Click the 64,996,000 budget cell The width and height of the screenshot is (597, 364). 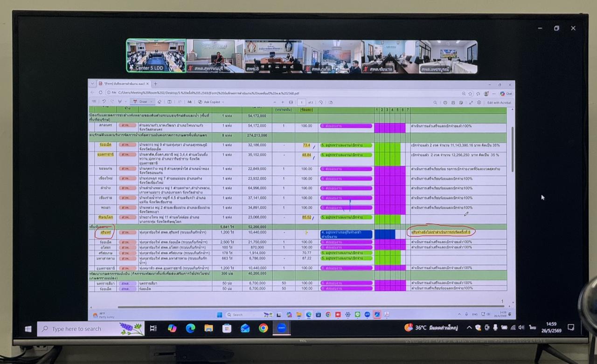coord(257,188)
